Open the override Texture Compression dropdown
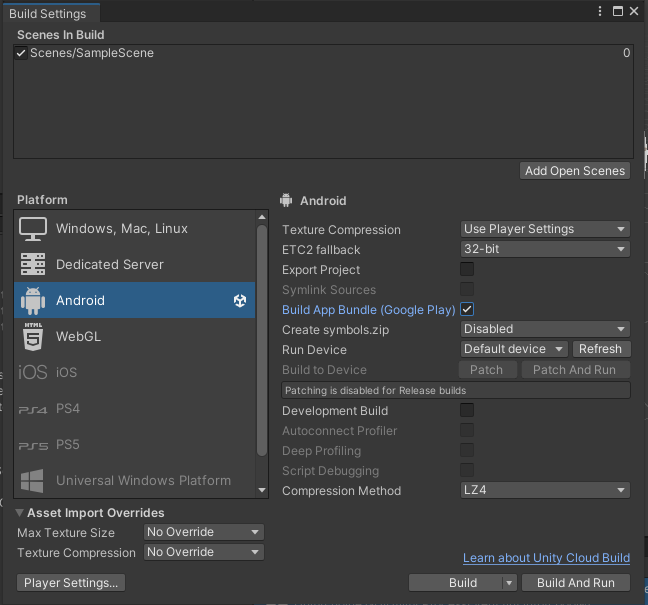The image size is (648, 605). [x=204, y=552]
